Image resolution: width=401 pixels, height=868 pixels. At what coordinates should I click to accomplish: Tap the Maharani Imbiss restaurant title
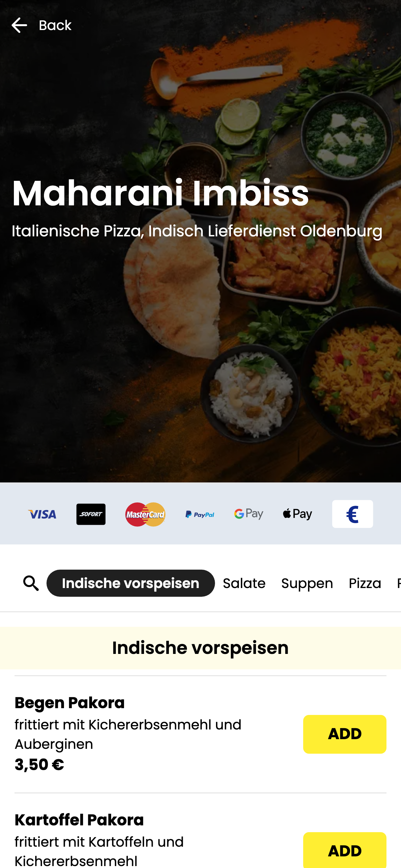(160, 193)
